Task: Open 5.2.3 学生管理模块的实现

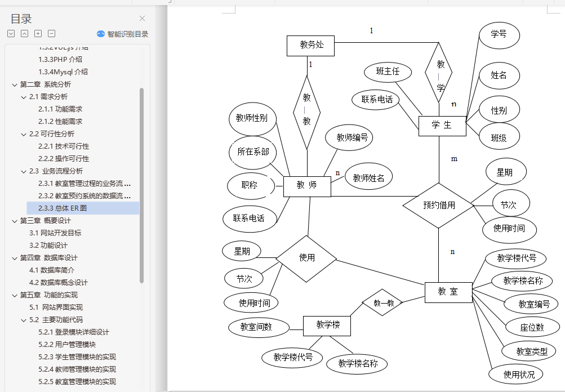Action: click(x=77, y=357)
